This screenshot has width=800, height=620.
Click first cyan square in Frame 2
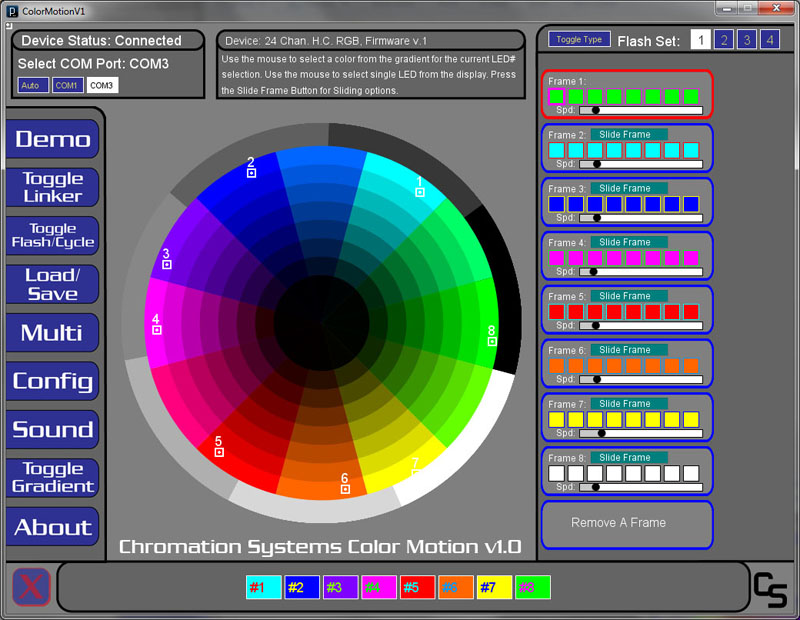(556, 150)
